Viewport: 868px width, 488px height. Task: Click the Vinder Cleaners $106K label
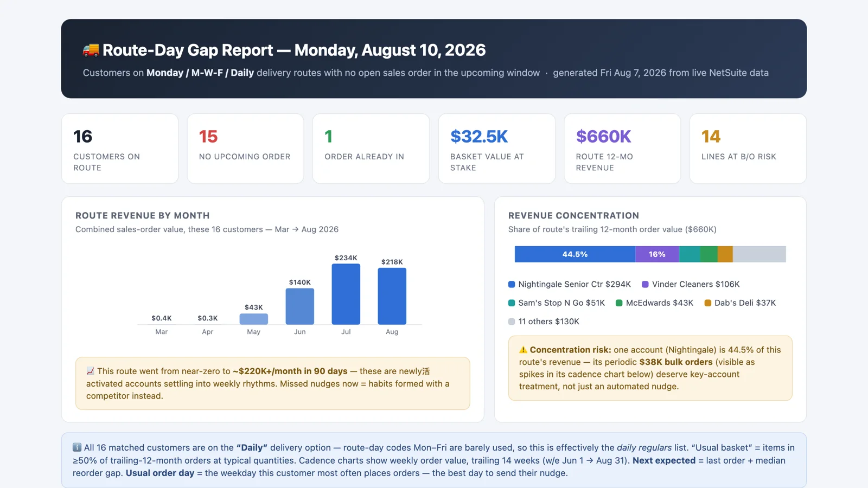click(x=696, y=284)
